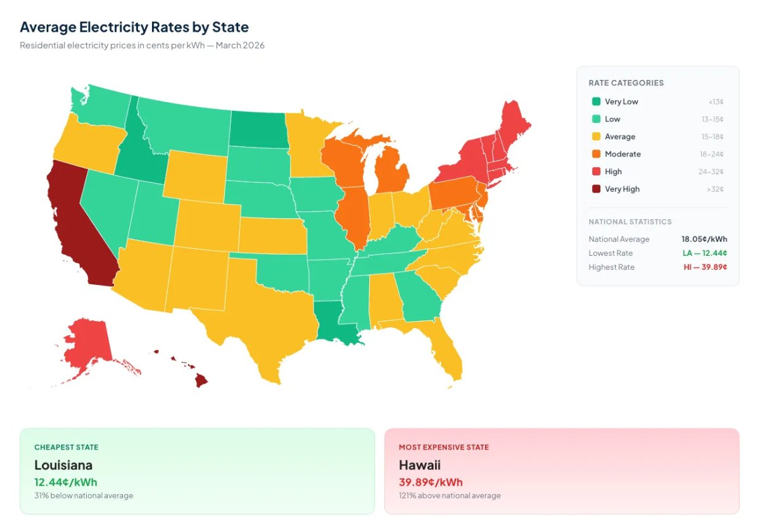Open the Most Expensive State Hawaii card
760x532 pixels.
coord(561,471)
